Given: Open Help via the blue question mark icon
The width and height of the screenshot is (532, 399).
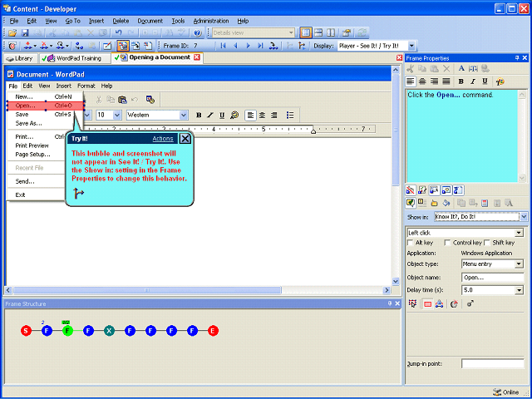Looking at the screenshot, I should tap(198, 33).
